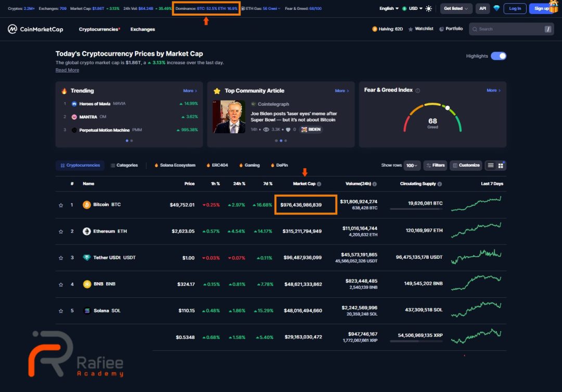Open More in Fear & Greed Index card

click(493, 91)
